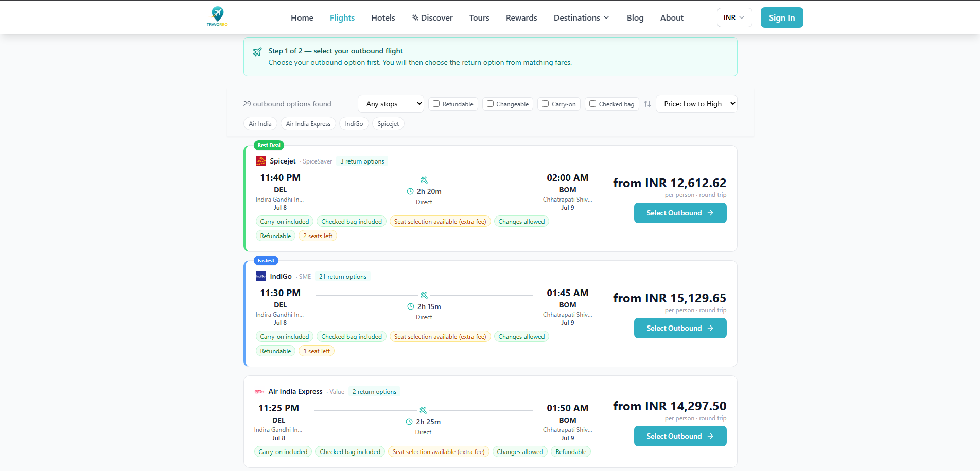Click the Fastest badge
Screen dimensions: 980x471
pos(266,261)
